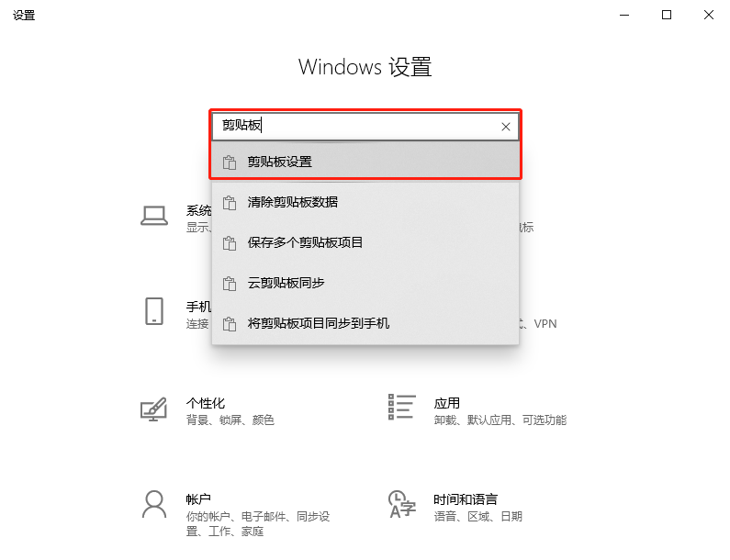The width and height of the screenshot is (730, 560).
Task: Click the clipboard icon beside 将剪贴板项目同步到手机
Action: [229, 324]
